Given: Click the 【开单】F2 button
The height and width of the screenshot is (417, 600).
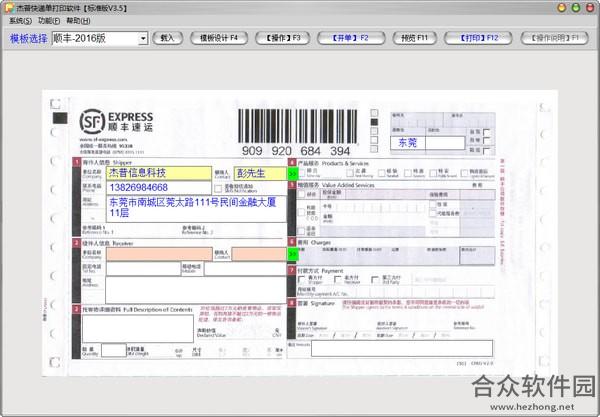Looking at the screenshot, I should [351, 38].
